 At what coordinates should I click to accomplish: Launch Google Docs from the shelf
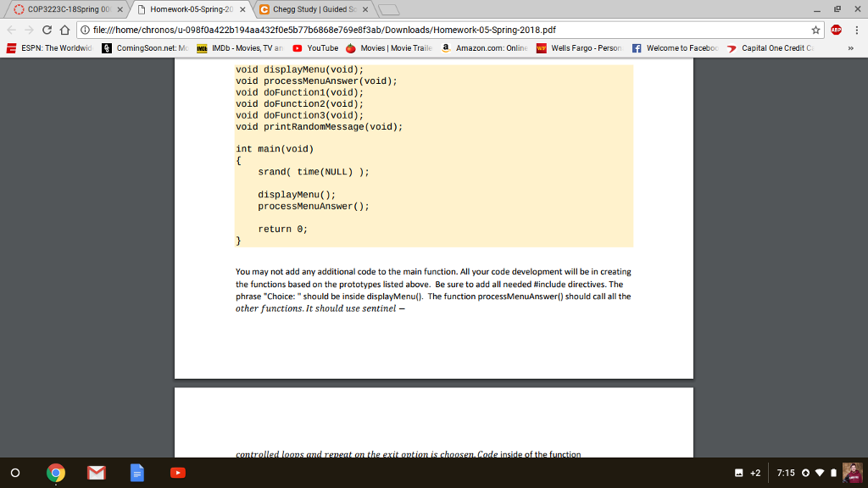[136, 473]
